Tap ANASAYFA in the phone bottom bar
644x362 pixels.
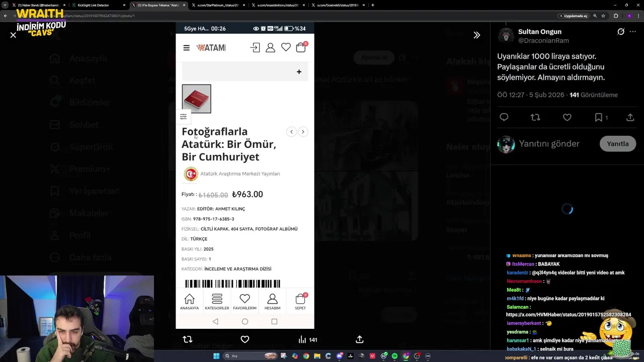(189, 302)
